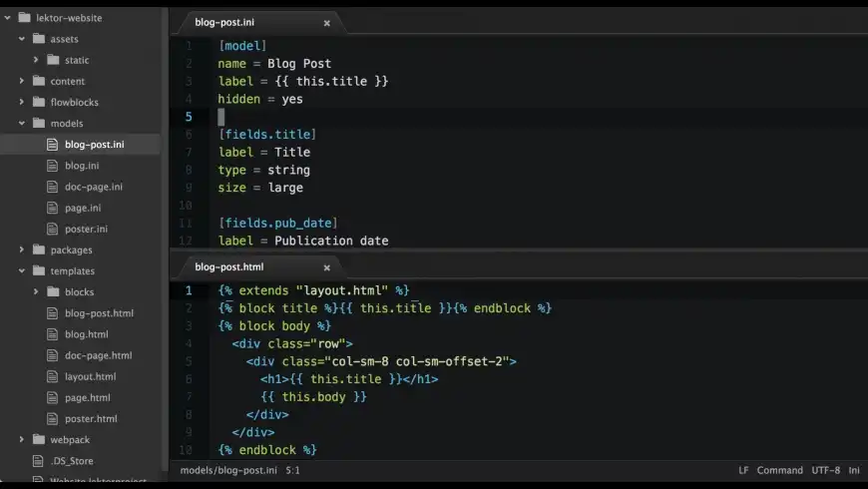This screenshot has width=868, height=489.
Task: Click the poster.html file icon
Action: [x=52, y=419]
